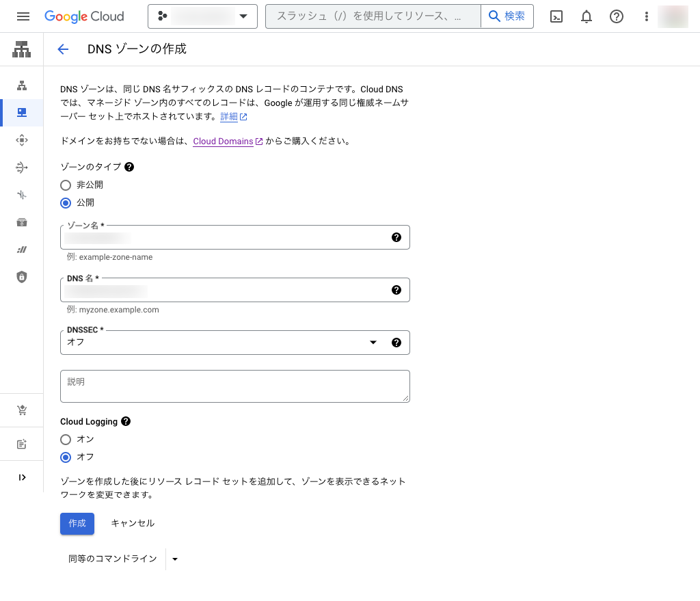Click the help icon beside Cloud Logging
The height and width of the screenshot is (601, 700).
point(126,422)
